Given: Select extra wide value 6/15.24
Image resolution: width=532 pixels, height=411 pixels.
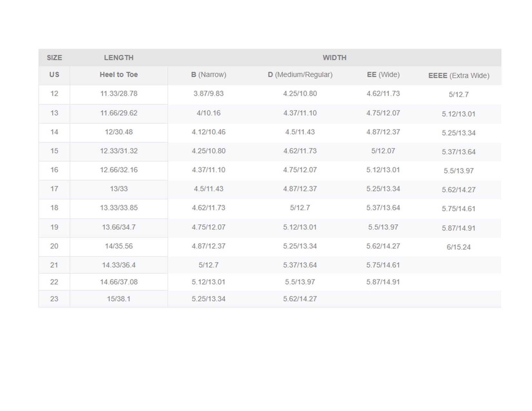Looking at the screenshot, I should [x=458, y=247].
